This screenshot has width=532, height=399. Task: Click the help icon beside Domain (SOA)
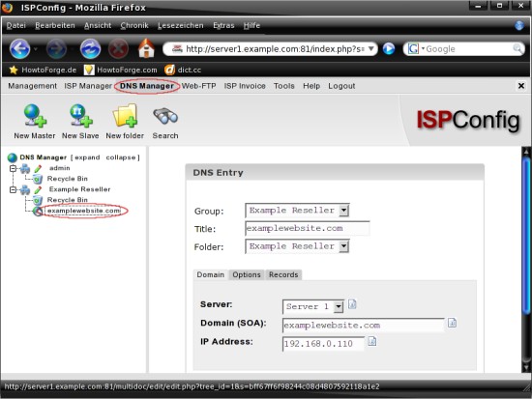tap(452, 323)
